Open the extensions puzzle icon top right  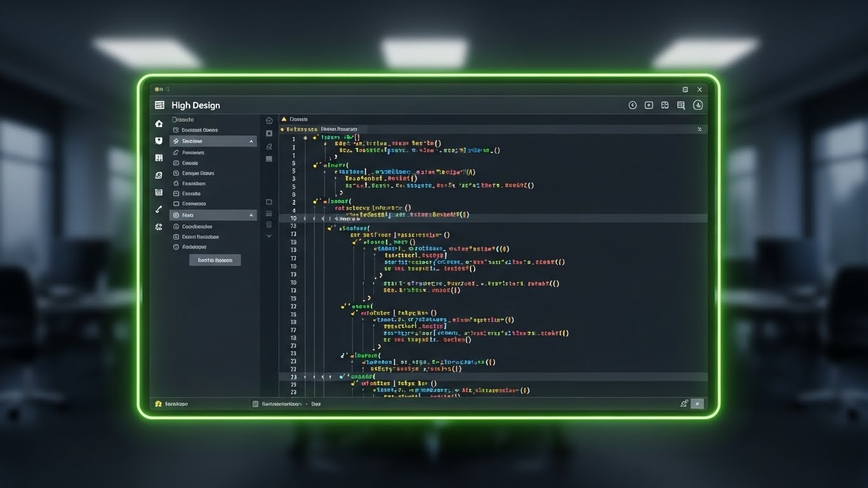tap(665, 105)
